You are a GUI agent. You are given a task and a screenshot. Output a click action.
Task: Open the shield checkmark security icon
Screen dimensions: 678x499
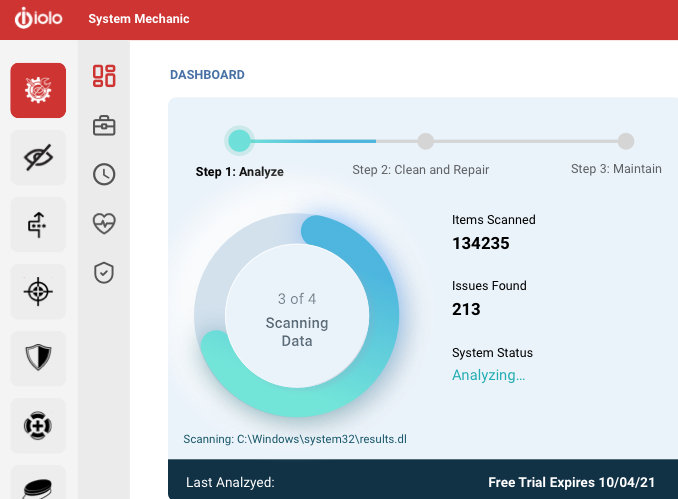pyautogui.click(x=104, y=273)
